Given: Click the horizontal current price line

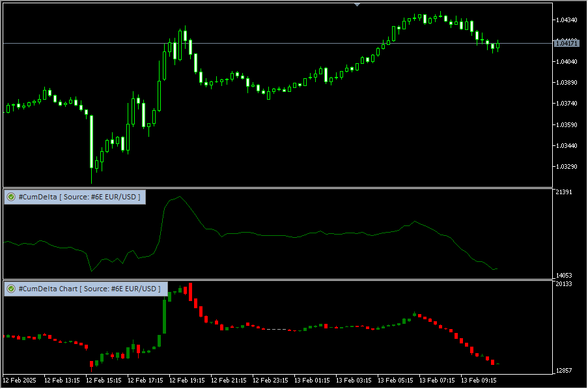Looking at the screenshot, I should coord(260,44).
